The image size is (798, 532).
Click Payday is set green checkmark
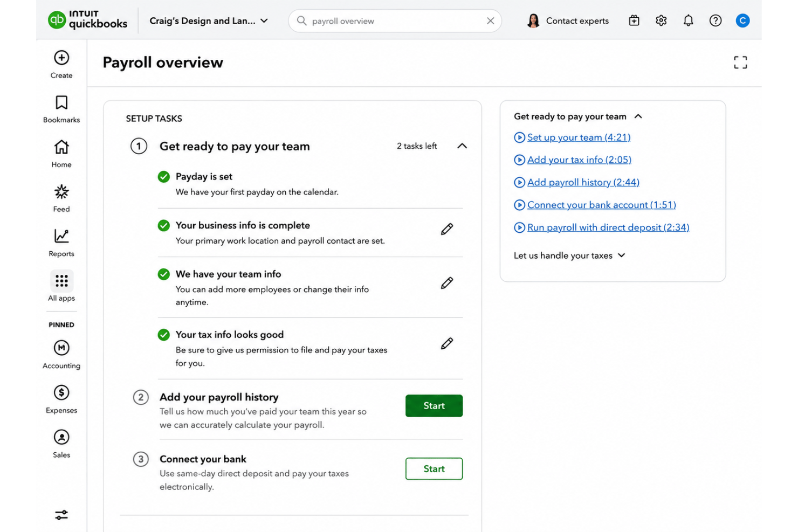click(x=164, y=177)
